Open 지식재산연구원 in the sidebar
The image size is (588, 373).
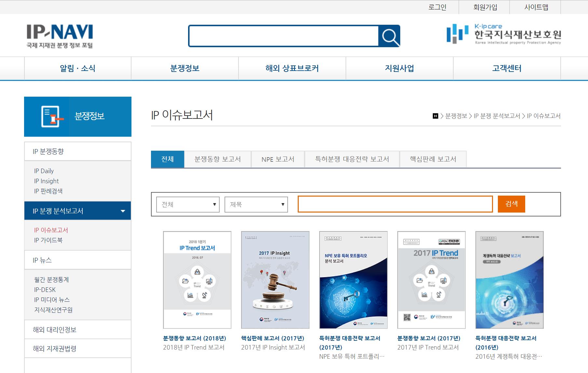click(x=53, y=310)
